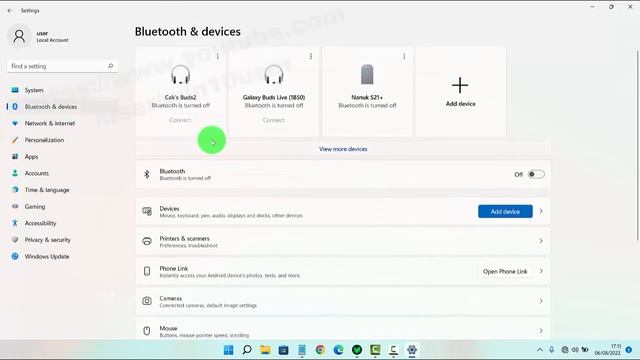This screenshot has height=360, width=640.
Task: Open the Windows Start menu
Action: pos(229,350)
